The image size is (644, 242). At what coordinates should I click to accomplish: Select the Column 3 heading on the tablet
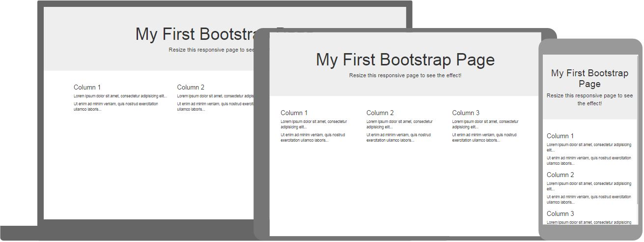click(x=465, y=113)
